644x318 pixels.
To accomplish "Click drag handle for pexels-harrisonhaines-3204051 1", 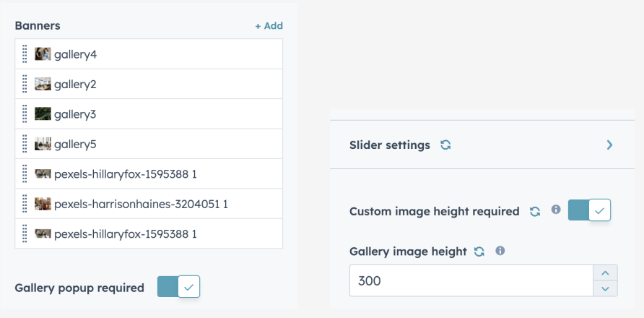I will click(x=25, y=205).
